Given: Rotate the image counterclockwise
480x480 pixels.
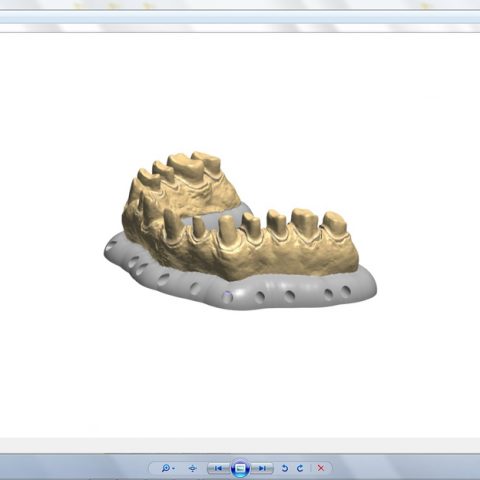Looking at the screenshot, I should pyautogui.click(x=285, y=468).
